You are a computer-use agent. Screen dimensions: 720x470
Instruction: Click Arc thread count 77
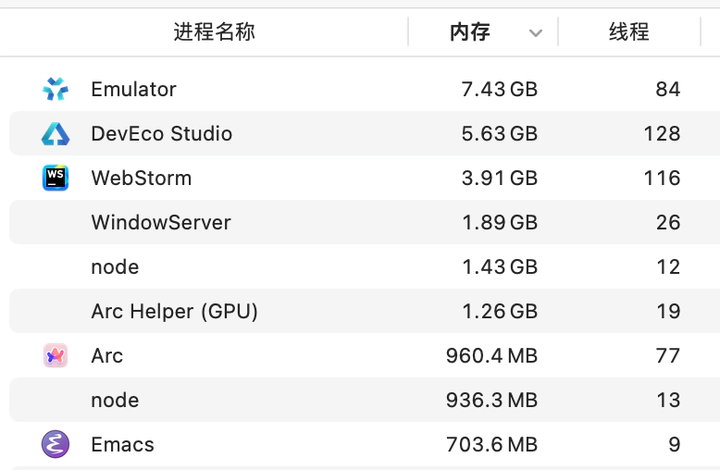point(667,356)
